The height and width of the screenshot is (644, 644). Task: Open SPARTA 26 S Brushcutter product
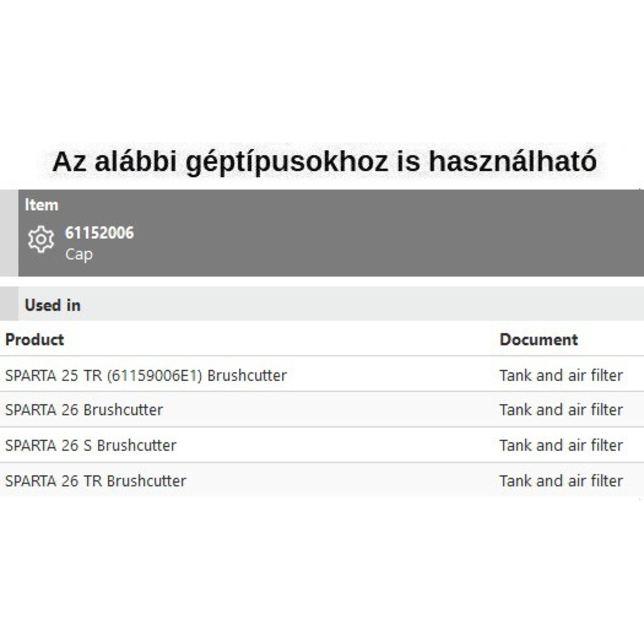pos(91,445)
